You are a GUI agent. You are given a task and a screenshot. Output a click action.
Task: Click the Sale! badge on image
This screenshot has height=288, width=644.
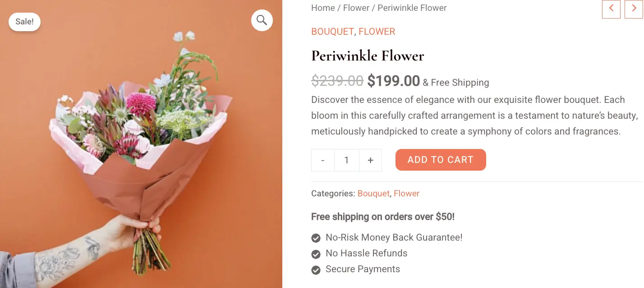point(24,22)
